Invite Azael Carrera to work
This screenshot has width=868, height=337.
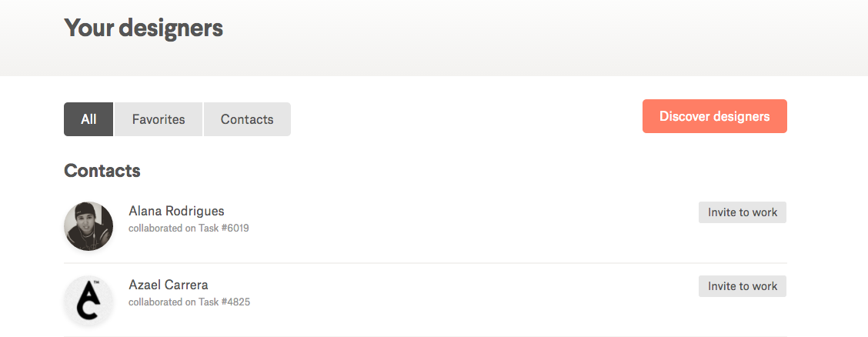point(742,286)
